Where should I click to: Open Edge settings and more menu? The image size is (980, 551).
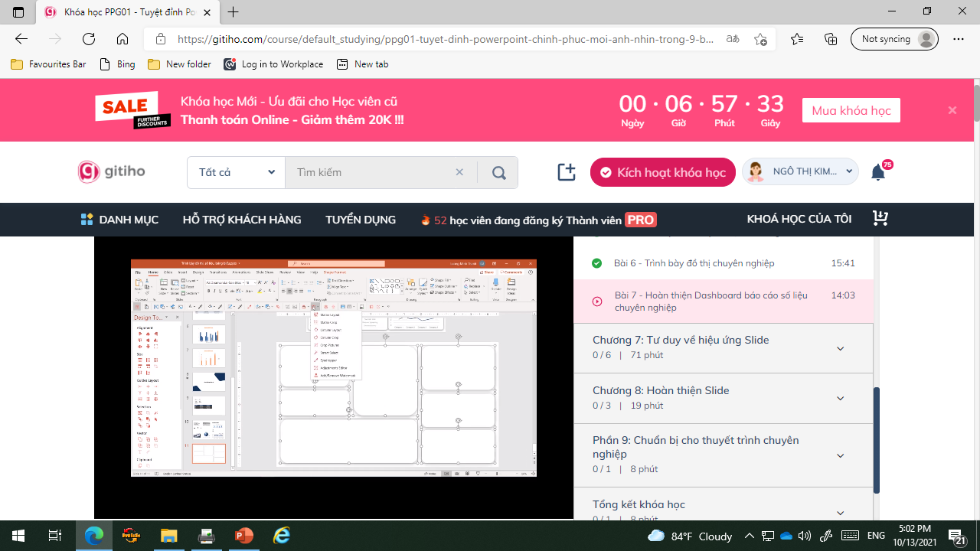click(x=959, y=39)
